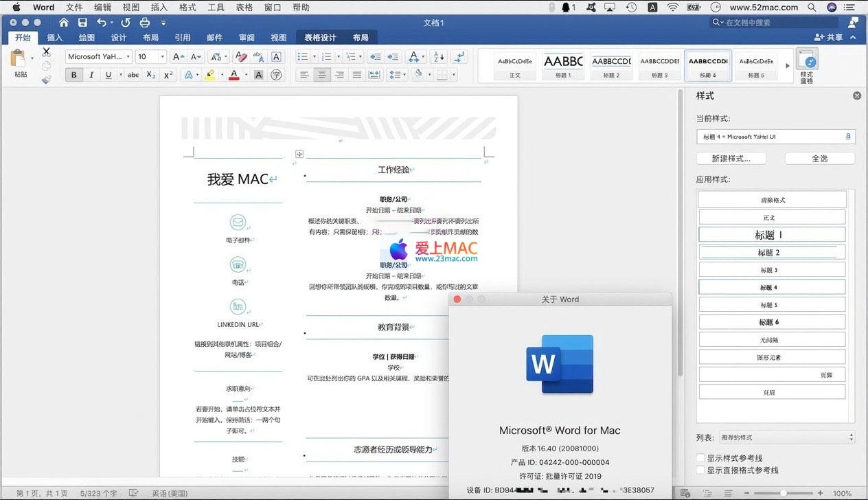Select the Format Painter brush icon
This screenshot has height=500, width=868.
tap(46, 80)
